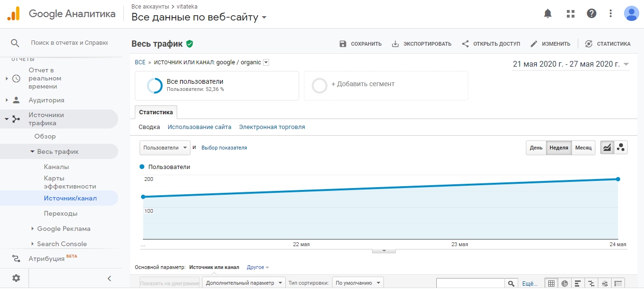This screenshot has width=644, height=289.
Task: Click Выбор показателя link
Action: (x=224, y=148)
